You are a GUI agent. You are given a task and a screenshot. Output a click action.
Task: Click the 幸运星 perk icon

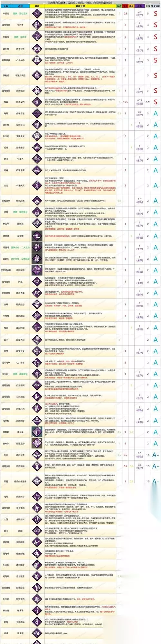pos(37,432)
